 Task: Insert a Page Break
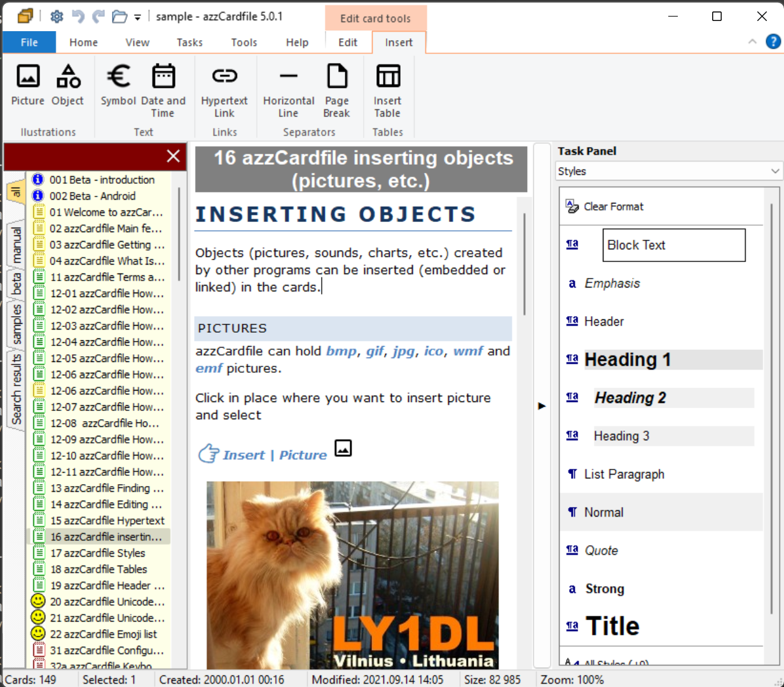click(336, 91)
